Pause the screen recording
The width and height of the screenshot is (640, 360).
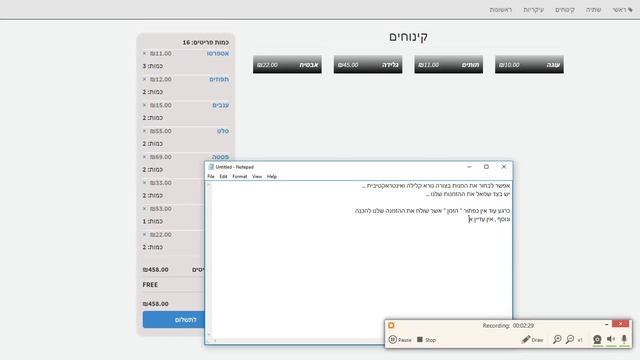point(400,340)
